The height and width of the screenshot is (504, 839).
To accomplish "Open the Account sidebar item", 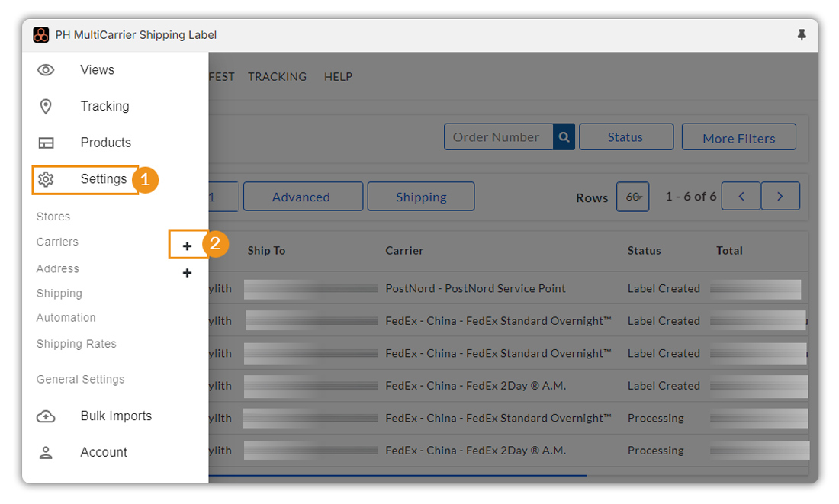I will (104, 453).
